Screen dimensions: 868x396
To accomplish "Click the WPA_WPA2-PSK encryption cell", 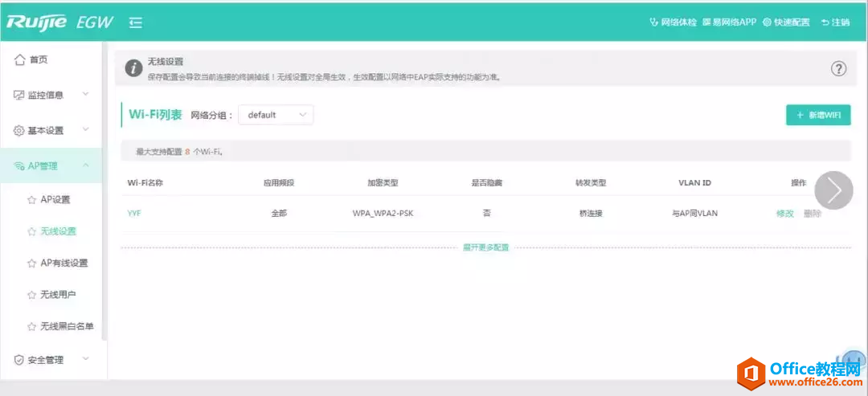I will click(383, 214).
